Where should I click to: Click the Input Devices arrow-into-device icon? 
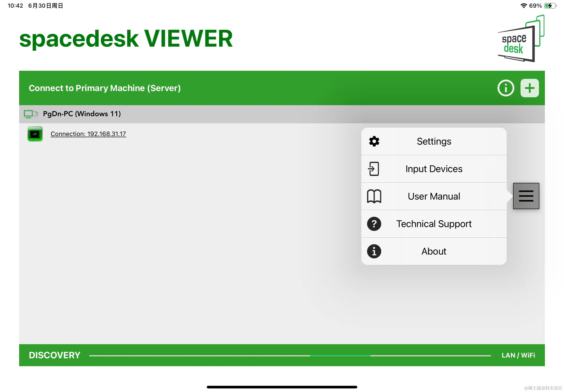[374, 169]
